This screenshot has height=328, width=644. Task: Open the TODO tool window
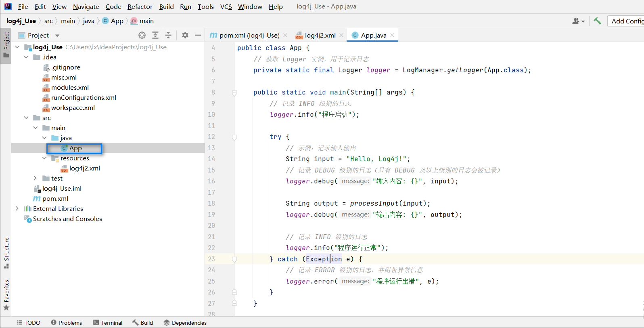coord(29,323)
